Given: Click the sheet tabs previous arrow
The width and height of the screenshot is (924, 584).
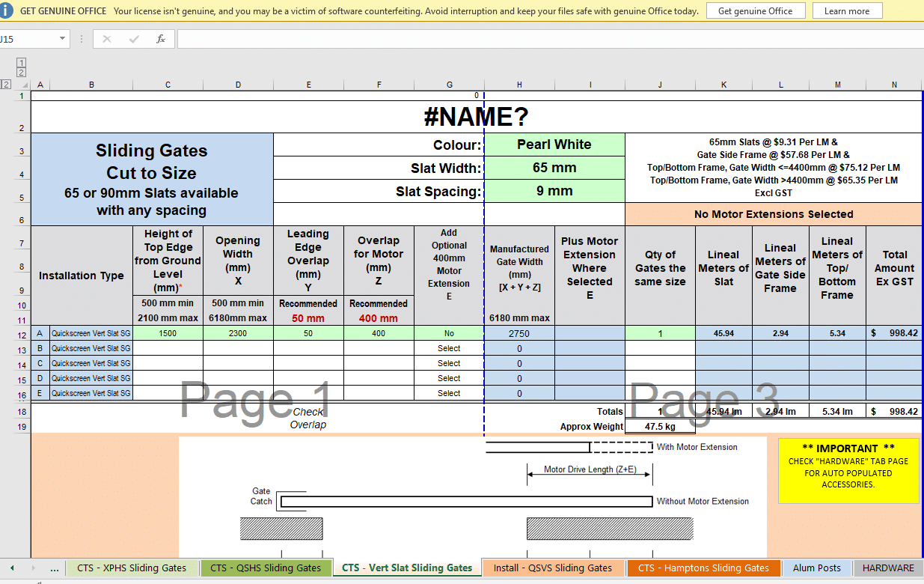Looking at the screenshot, I should click(x=12, y=568).
